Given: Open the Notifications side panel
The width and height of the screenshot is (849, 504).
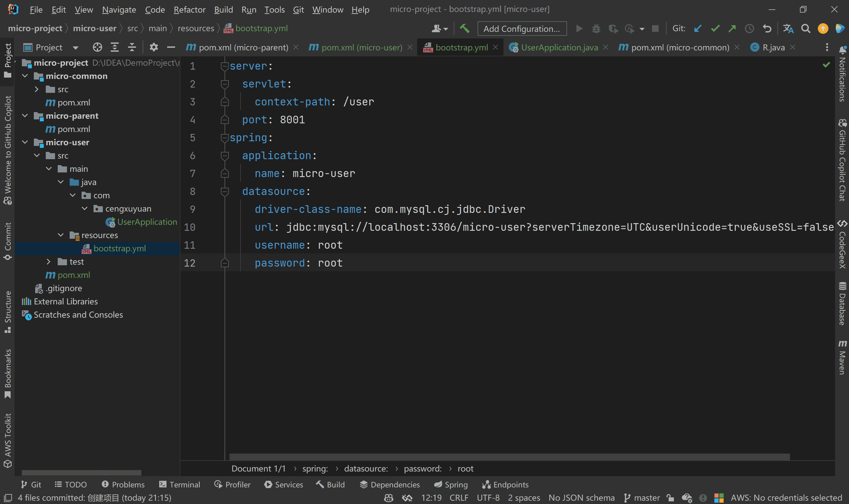Looking at the screenshot, I should point(843,74).
